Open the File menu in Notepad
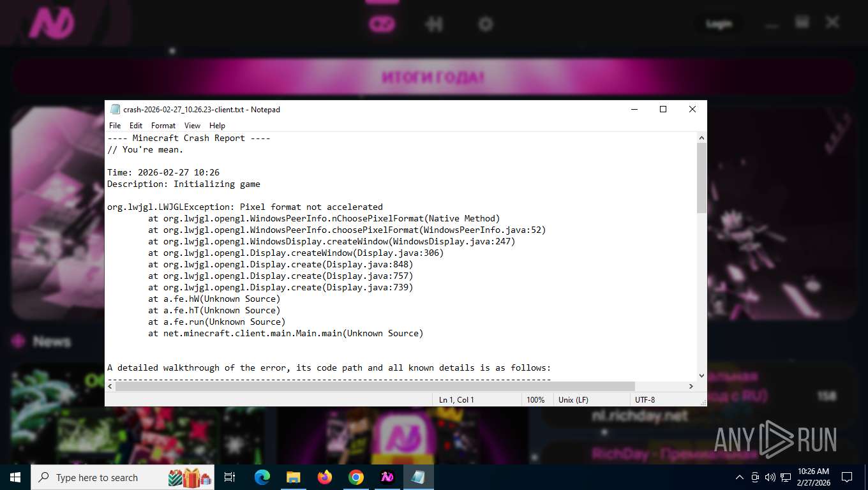 [115, 126]
